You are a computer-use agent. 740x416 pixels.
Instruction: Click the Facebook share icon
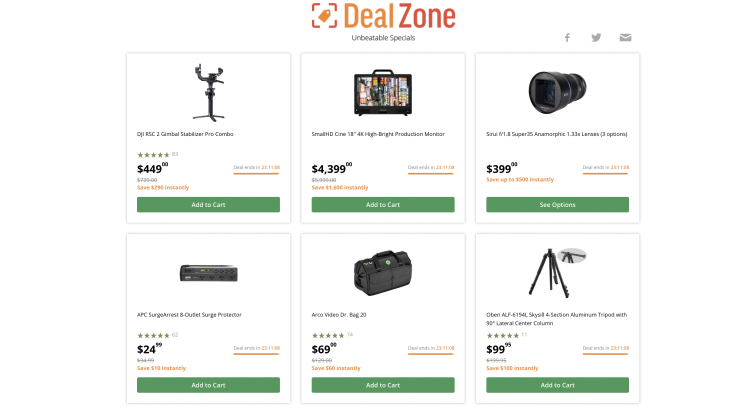coord(567,38)
